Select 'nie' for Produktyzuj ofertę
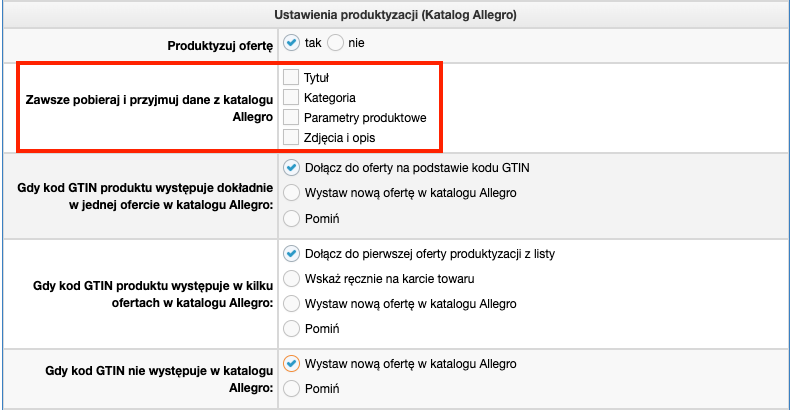The height and width of the screenshot is (410, 793). pyautogui.click(x=335, y=43)
